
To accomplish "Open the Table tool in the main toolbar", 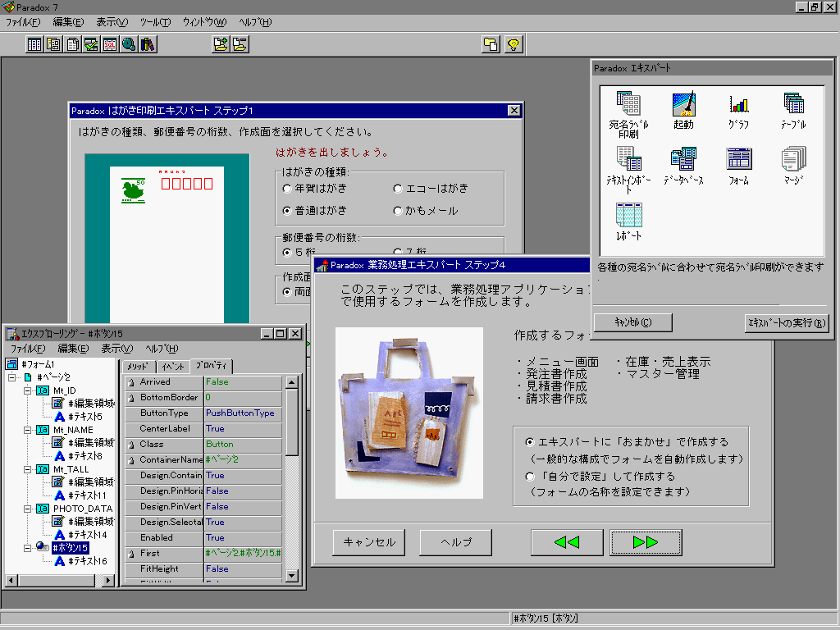I will (x=34, y=44).
